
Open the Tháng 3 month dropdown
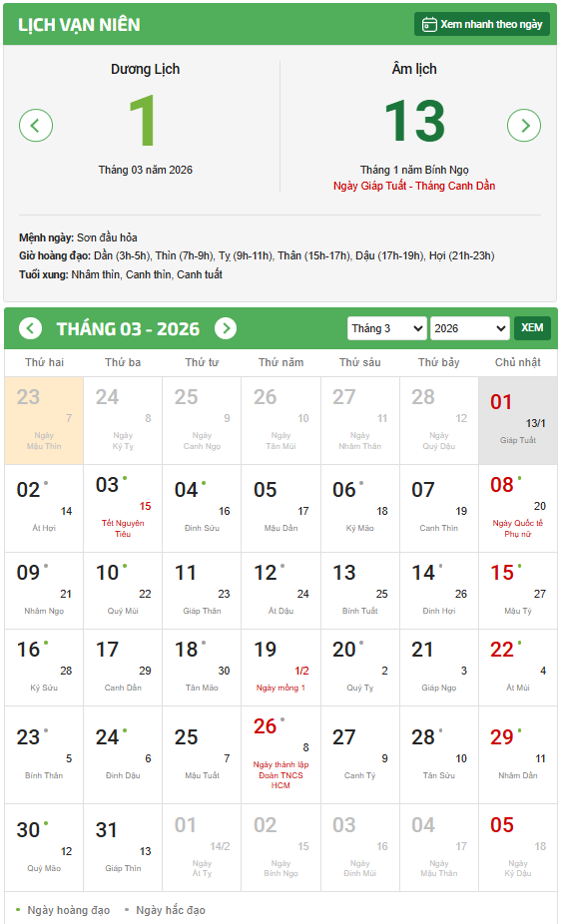tap(386, 328)
